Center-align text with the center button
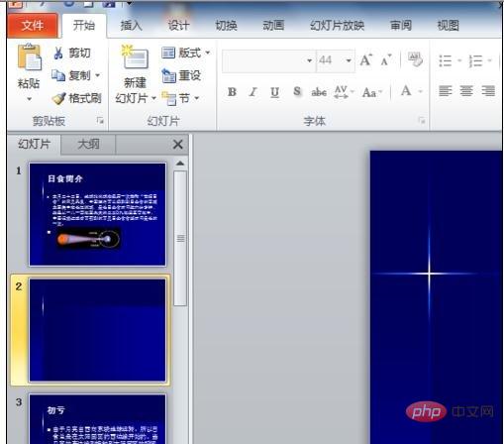504x444 pixels. click(x=466, y=91)
